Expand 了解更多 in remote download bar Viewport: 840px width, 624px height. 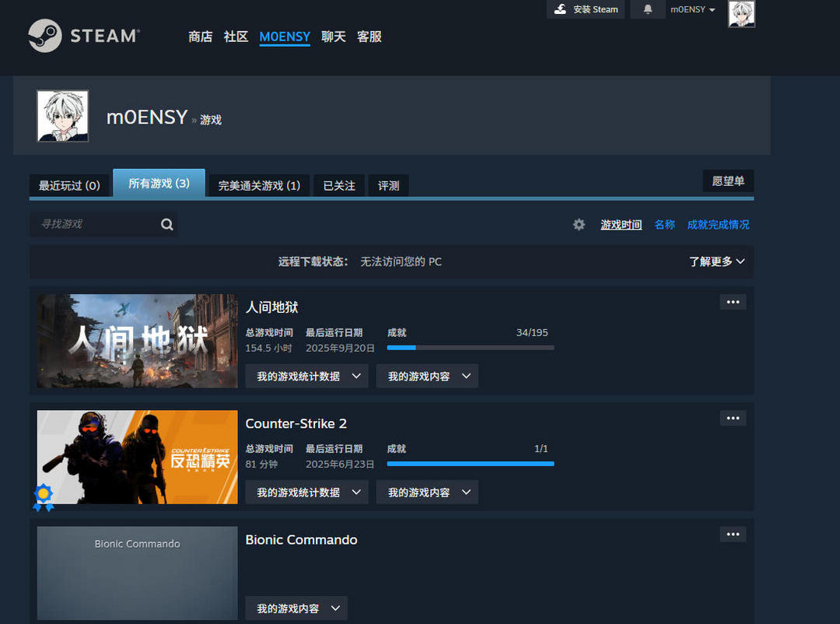click(716, 261)
